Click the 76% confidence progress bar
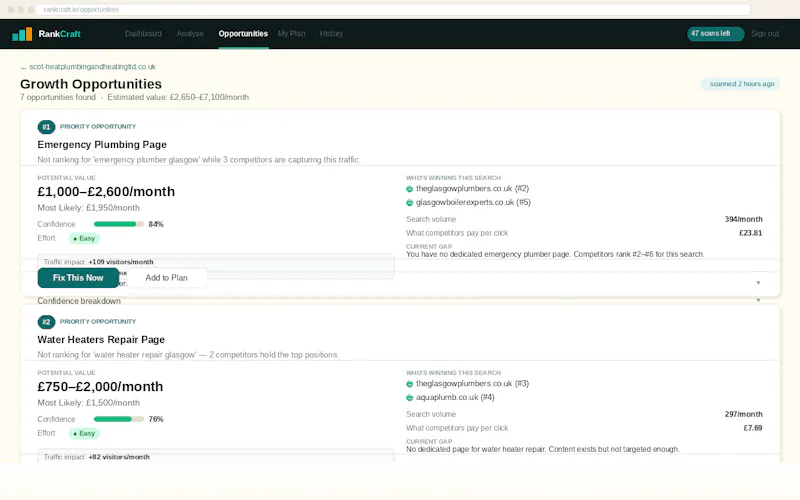Screen dimensions: 800x500 (x=118, y=419)
